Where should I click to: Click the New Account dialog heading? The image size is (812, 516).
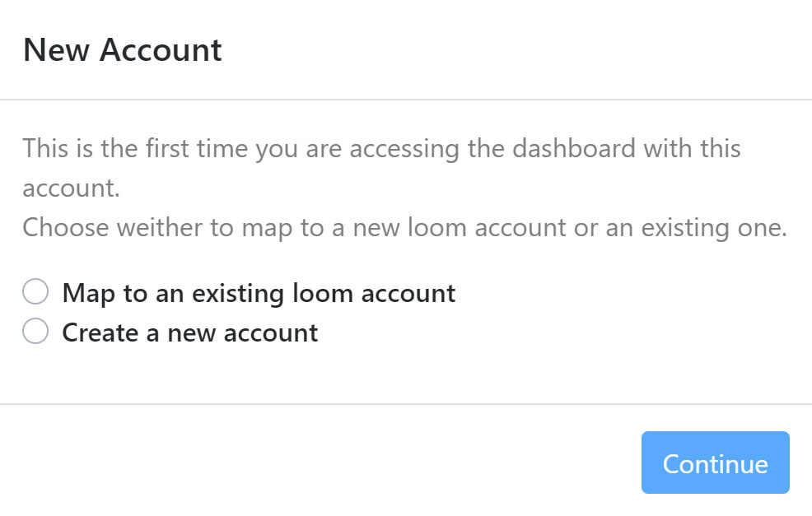point(122,50)
